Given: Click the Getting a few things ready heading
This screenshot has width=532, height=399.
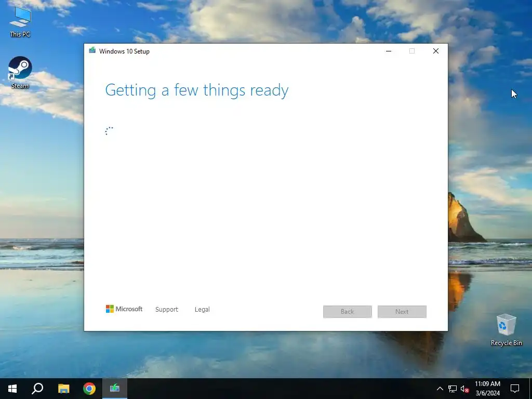Looking at the screenshot, I should 197,90.
